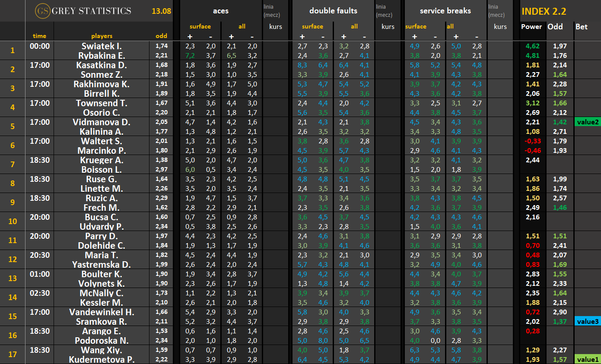This screenshot has height=364, width=601.
Task: Select the 02:30 time cell
Action: point(39,293)
